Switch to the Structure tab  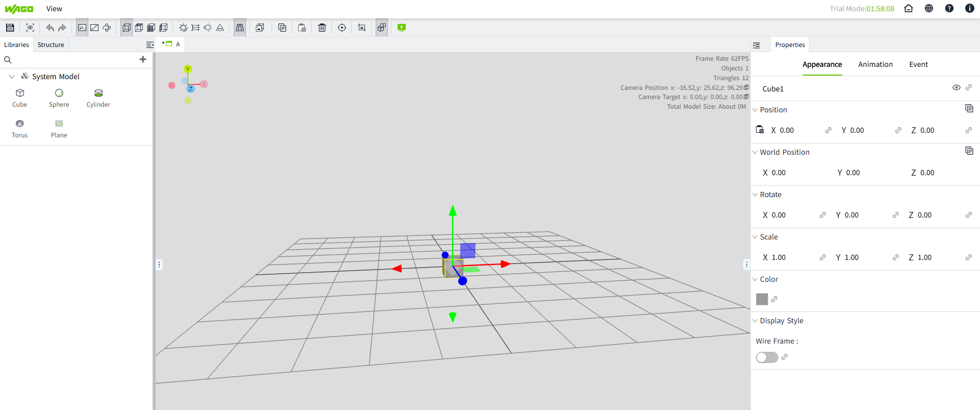(51, 45)
